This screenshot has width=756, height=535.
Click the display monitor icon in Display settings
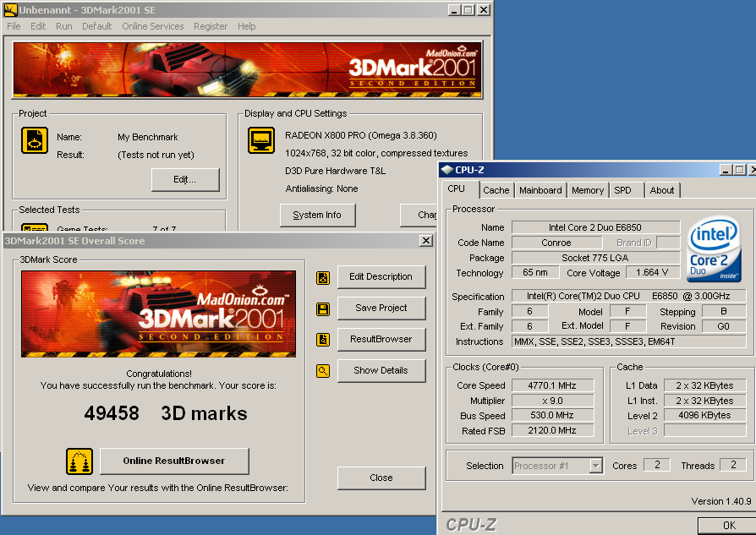coord(260,140)
